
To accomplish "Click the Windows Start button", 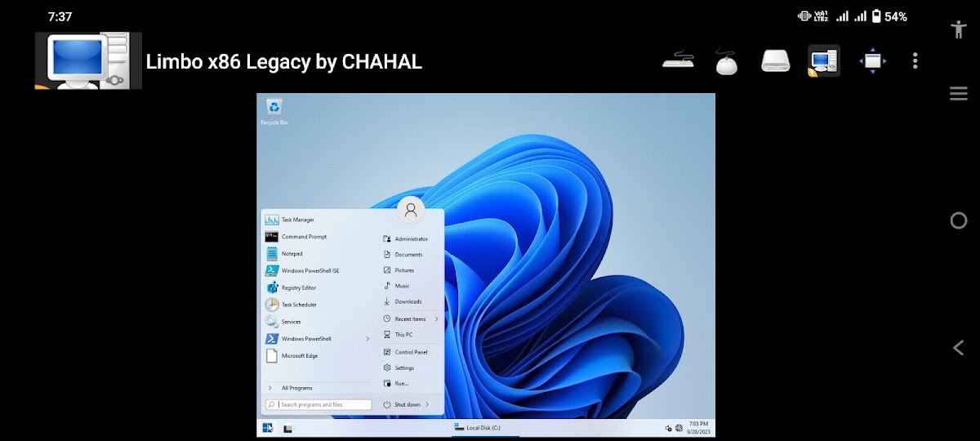I will tap(267, 428).
